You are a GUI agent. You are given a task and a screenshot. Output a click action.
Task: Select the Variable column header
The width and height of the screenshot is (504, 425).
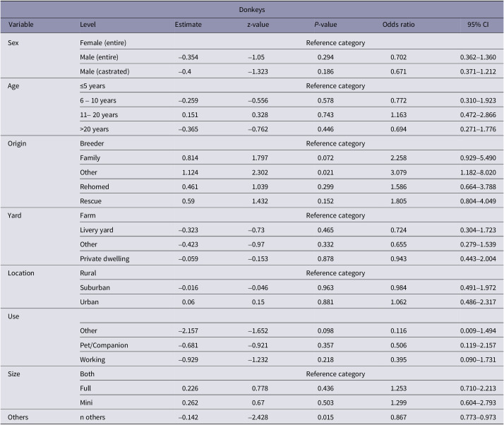click(21, 25)
